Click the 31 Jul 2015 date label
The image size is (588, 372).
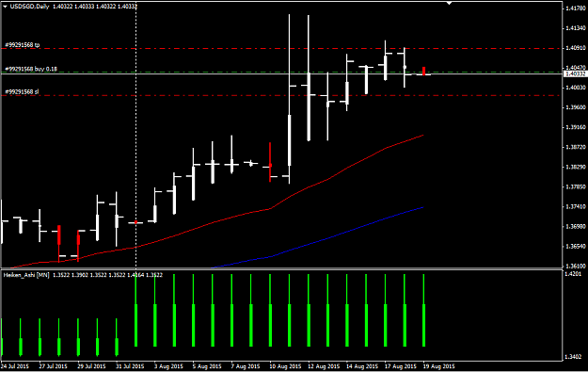click(130, 366)
